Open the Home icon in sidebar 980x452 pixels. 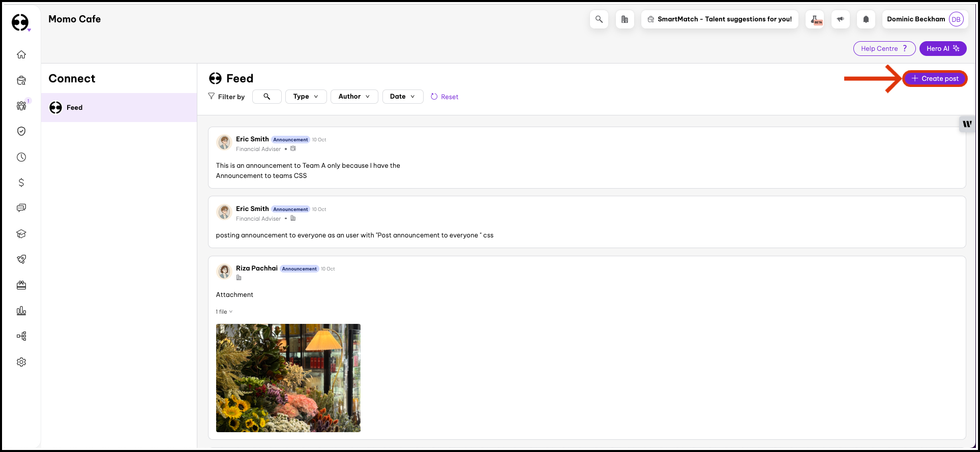21,54
